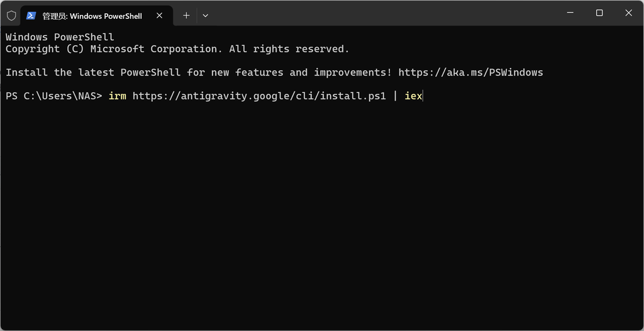This screenshot has width=644, height=331.
Task: Click the PowerShell icon on the tab
Action: [x=31, y=16]
